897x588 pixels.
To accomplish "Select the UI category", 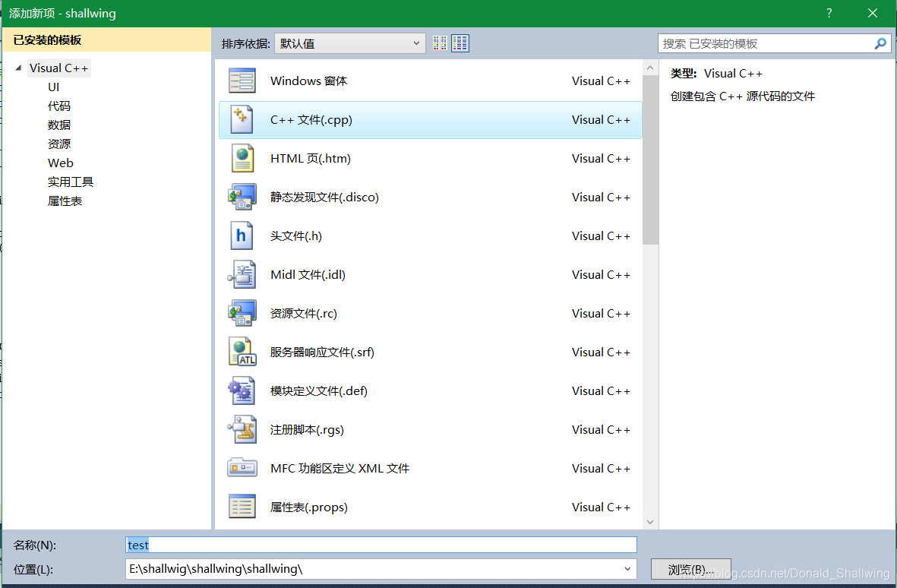I will pos(54,87).
